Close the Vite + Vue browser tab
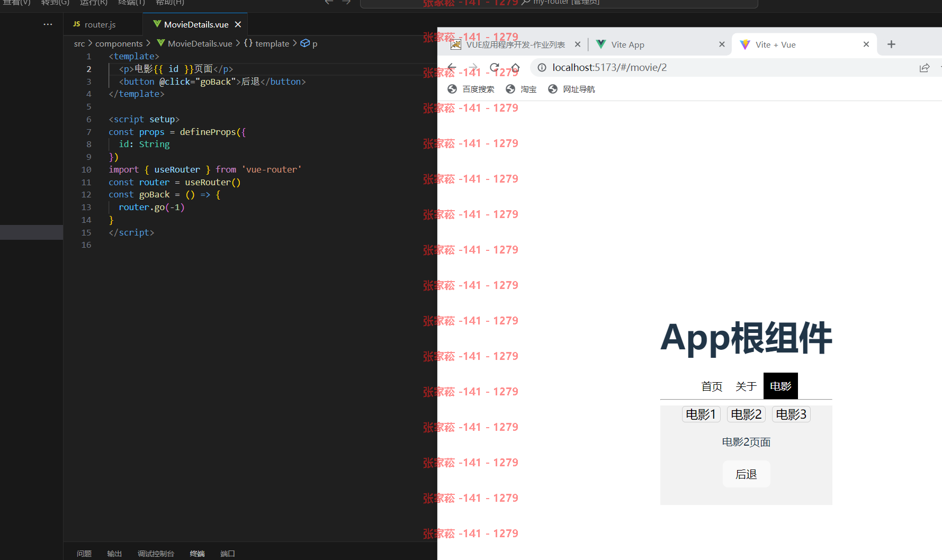Screen dimensions: 942x560 pyautogui.click(x=866, y=44)
